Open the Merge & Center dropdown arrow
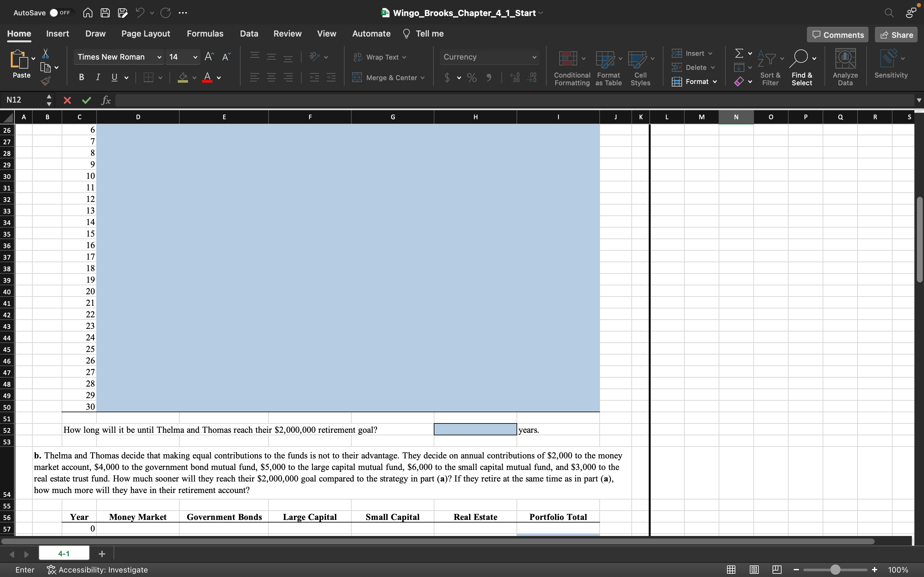 pos(423,78)
